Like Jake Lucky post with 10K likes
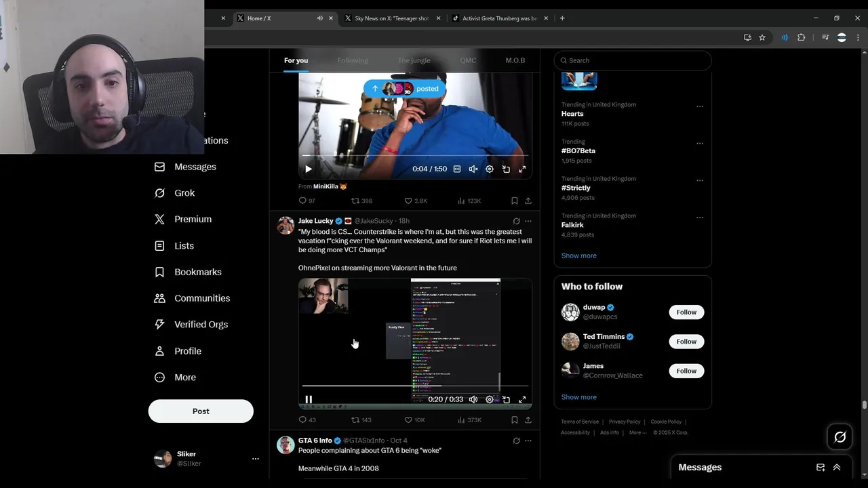 (x=414, y=420)
